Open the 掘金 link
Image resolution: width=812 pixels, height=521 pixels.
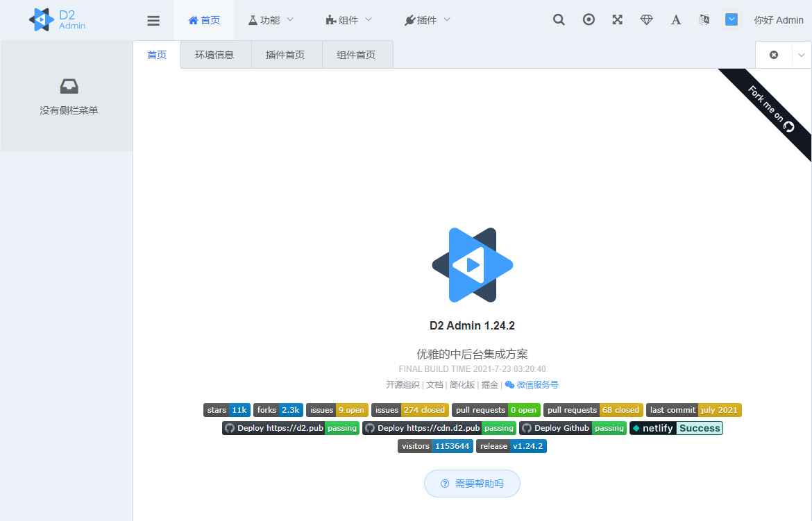coord(489,385)
